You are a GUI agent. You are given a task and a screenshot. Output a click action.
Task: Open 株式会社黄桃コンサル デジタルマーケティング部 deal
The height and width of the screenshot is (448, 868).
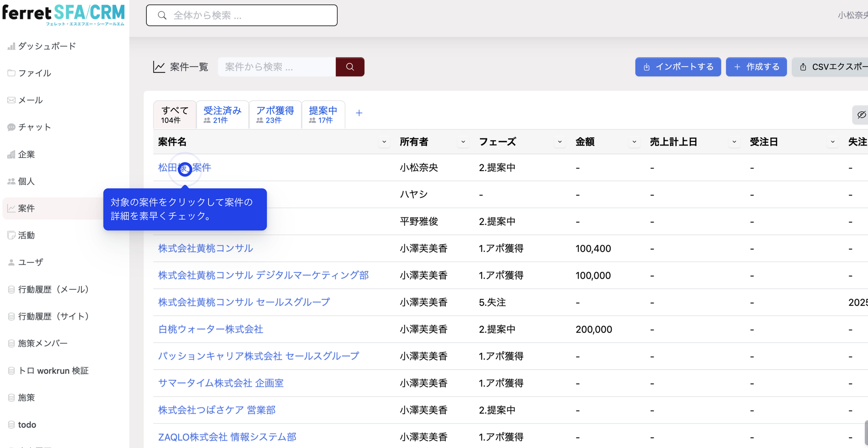[263, 275]
